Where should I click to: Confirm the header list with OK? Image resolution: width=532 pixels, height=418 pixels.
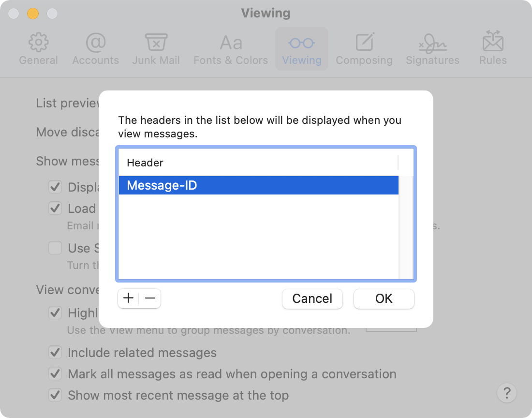[x=384, y=299]
